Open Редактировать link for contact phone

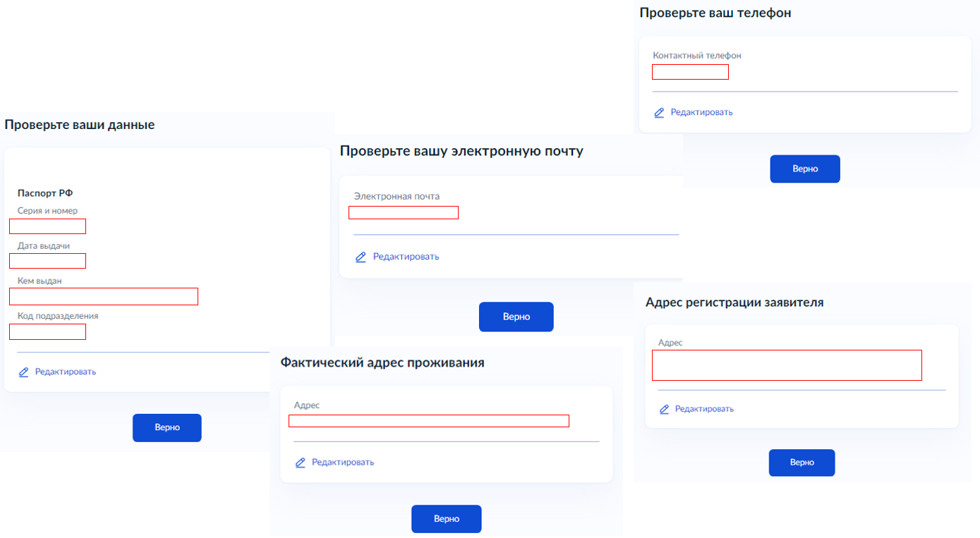click(701, 112)
